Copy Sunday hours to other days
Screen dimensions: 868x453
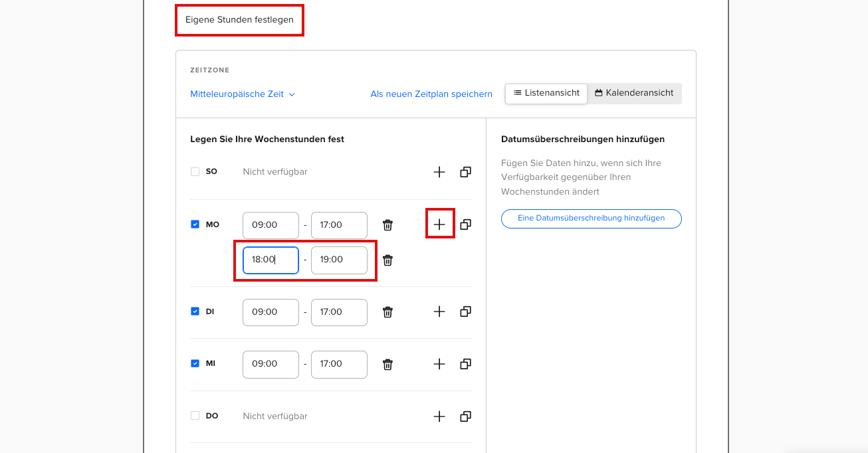click(465, 172)
